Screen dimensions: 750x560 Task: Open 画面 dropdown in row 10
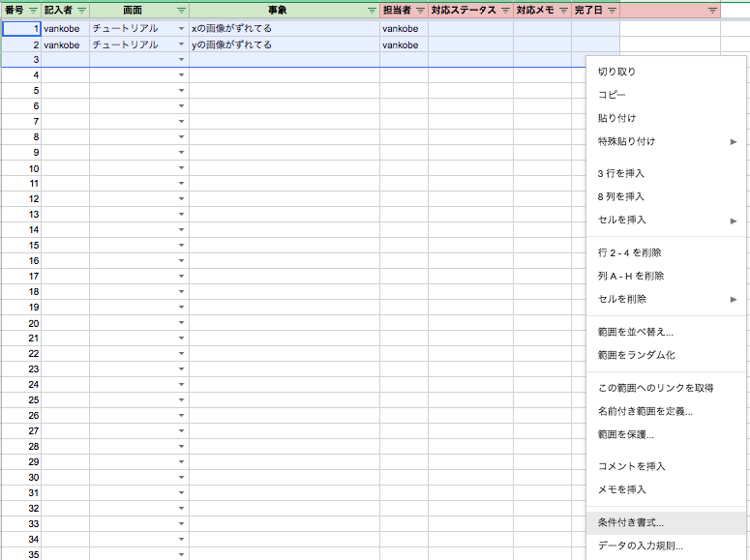[181, 168]
